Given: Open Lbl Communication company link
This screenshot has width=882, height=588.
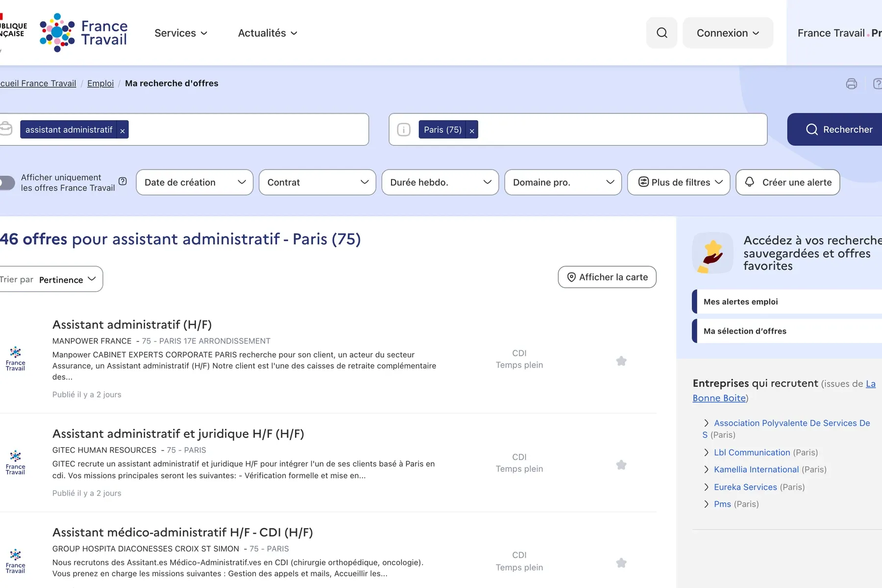Looking at the screenshot, I should [x=752, y=452].
